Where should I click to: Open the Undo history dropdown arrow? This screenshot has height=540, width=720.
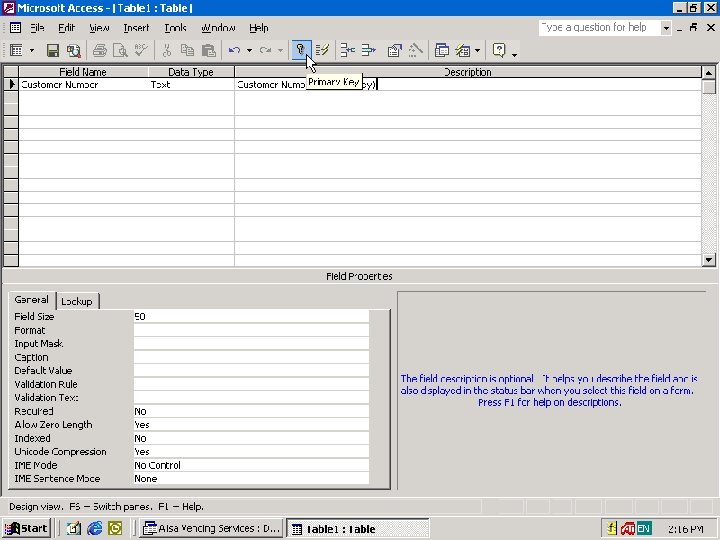click(x=249, y=50)
